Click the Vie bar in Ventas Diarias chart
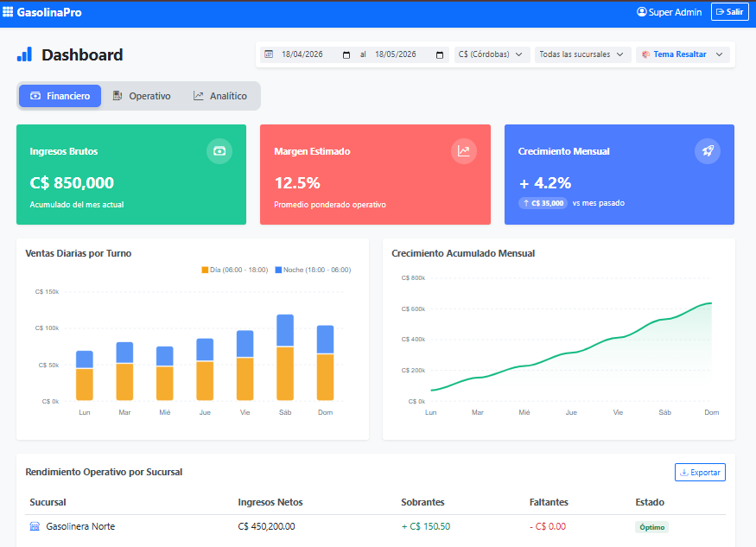 coord(245,366)
